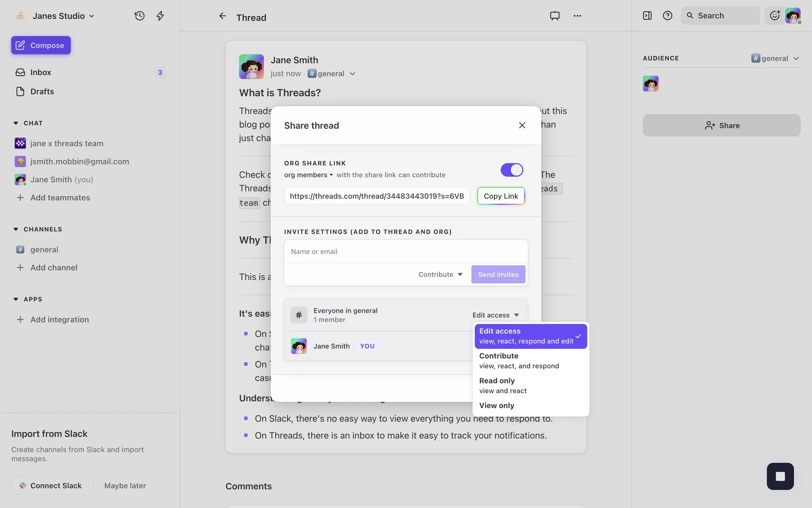The width and height of the screenshot is (812, 508).
Task: Open the help question mark icon
Action: (x=667, y=16)
